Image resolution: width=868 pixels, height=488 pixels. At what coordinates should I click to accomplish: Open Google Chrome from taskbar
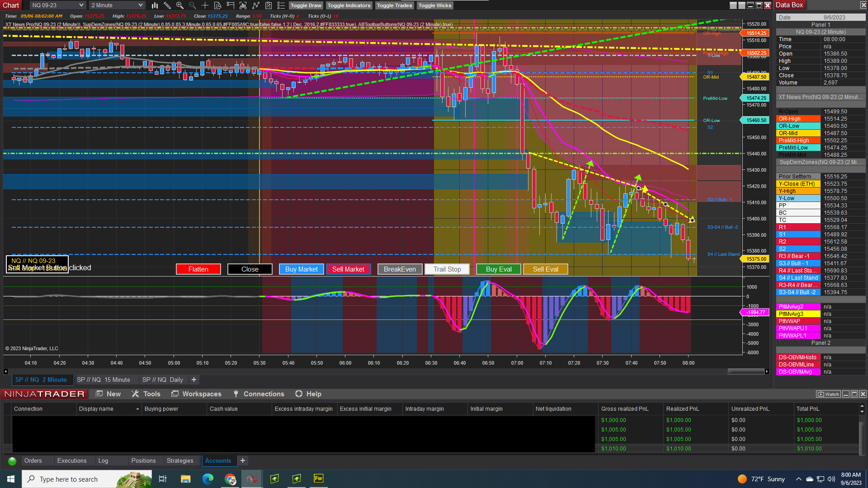(230, 479)
